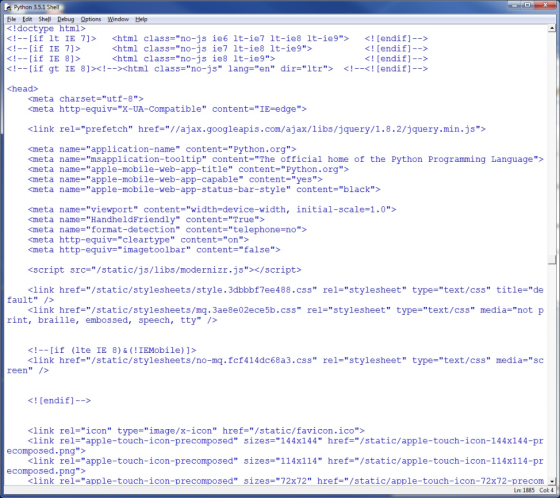
Task: Click the X-UA-Compatible meta line
Action: (167, 109)
